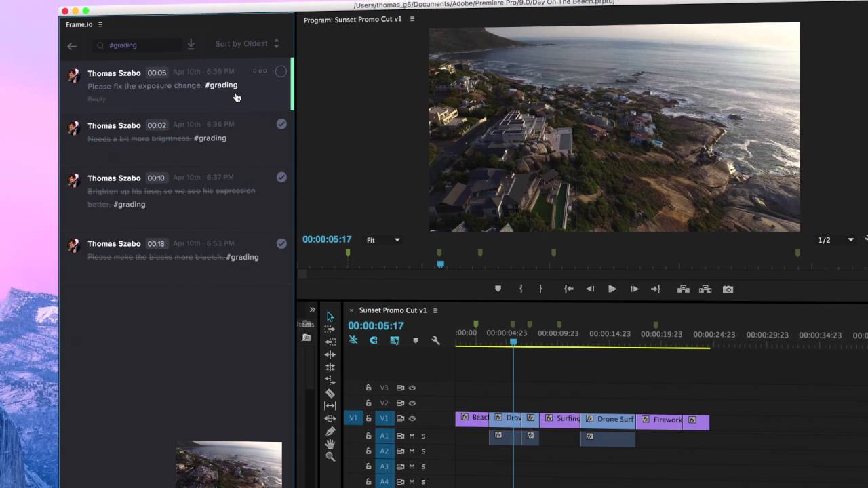Toggle Snap magnet icon in timeline
The image size is (868, 488).
pos(374,340)
